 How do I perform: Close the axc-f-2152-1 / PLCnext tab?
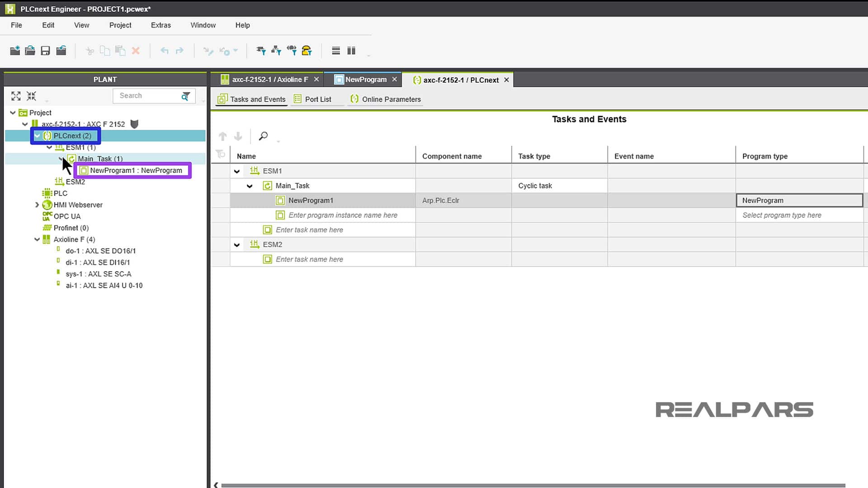[x=506, y=80]
